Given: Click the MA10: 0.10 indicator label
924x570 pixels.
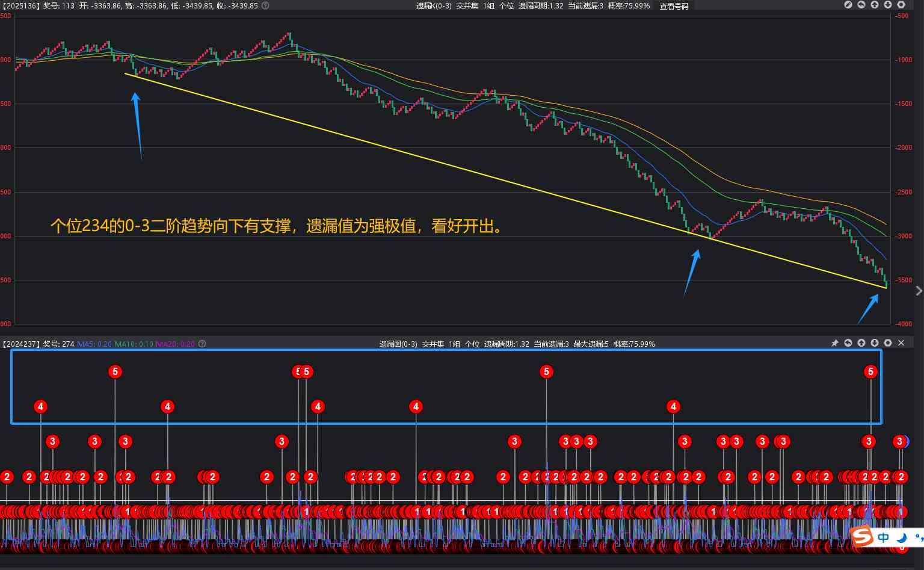Looking at the screenshot, I should 134,344.
